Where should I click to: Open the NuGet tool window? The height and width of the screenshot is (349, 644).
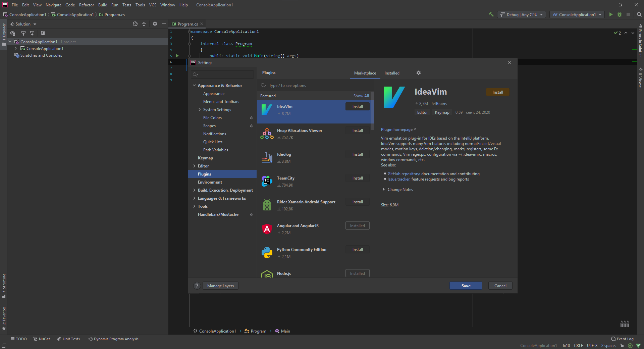42,339
